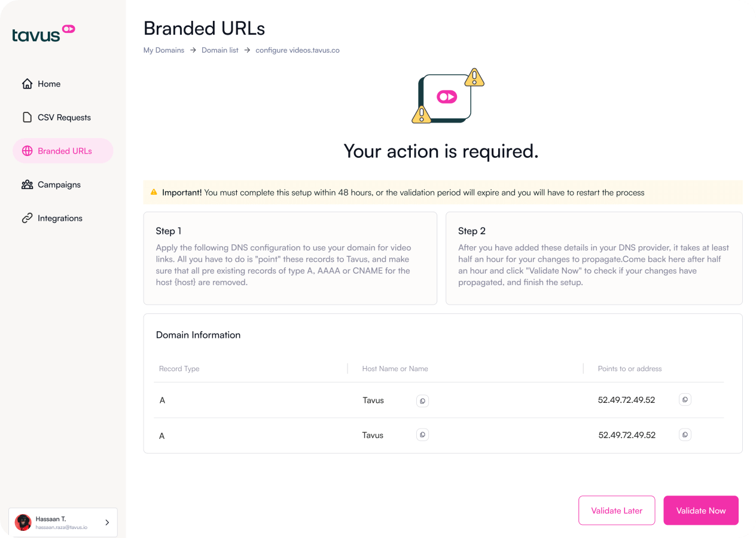Navigate to My Domains breadcrumb
Image resolution: width=756 pixels, height=538 pixels.
(164, 50)
